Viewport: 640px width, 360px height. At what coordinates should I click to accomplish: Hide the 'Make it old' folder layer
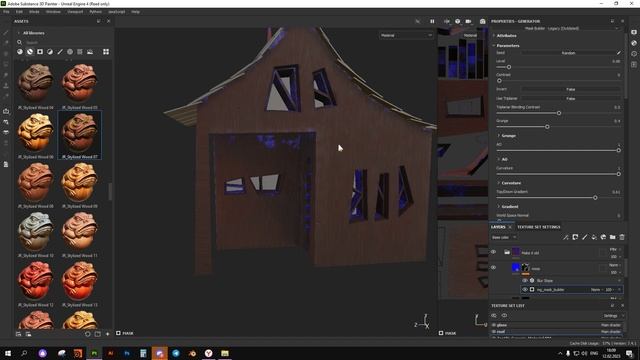[x=493, y=252]
